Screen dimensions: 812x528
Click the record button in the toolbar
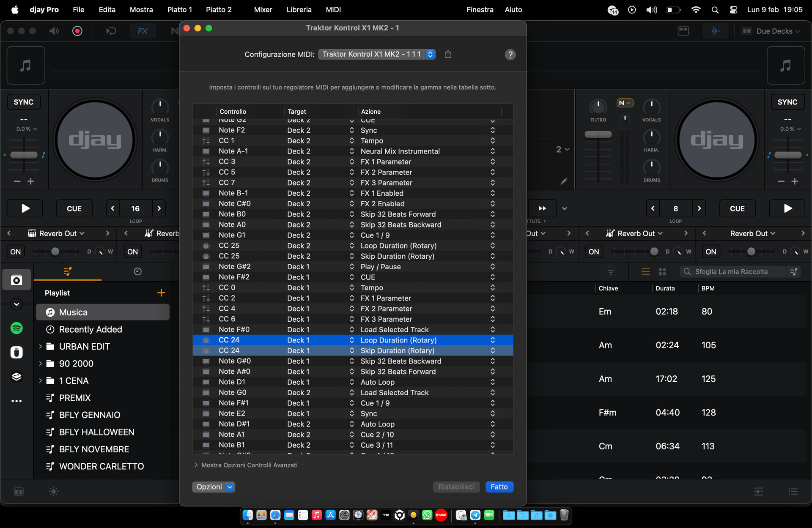[x=77, y=31]
